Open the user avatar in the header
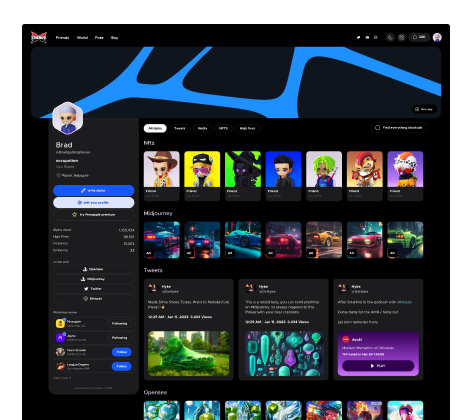This screenshot has height=420, width=472. tap(437, 37)
